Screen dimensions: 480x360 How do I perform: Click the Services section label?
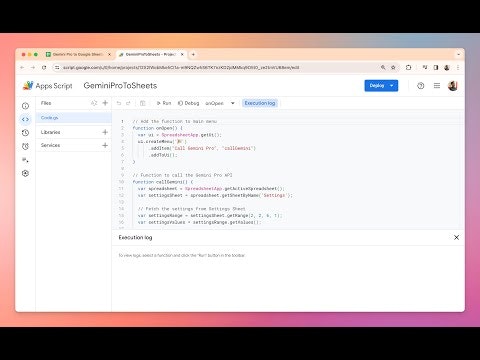[x=50, y=145]
